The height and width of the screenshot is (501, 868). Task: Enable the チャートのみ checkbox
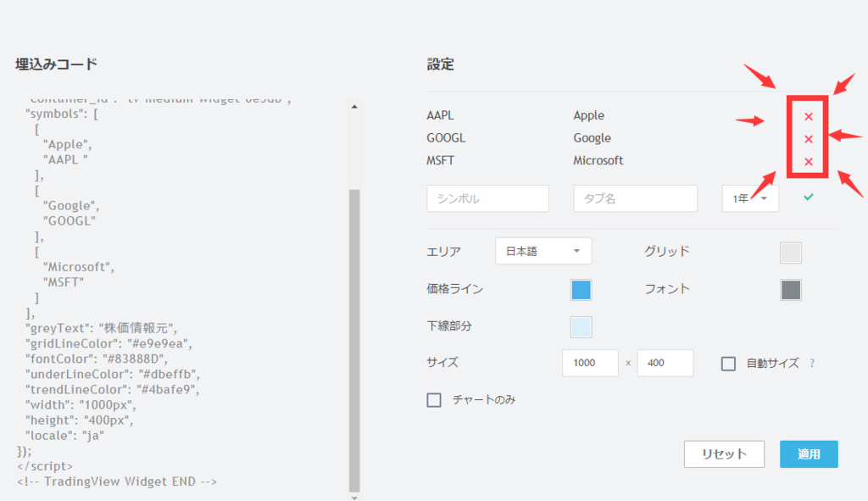pyautogui.click(x=434, y=399)
